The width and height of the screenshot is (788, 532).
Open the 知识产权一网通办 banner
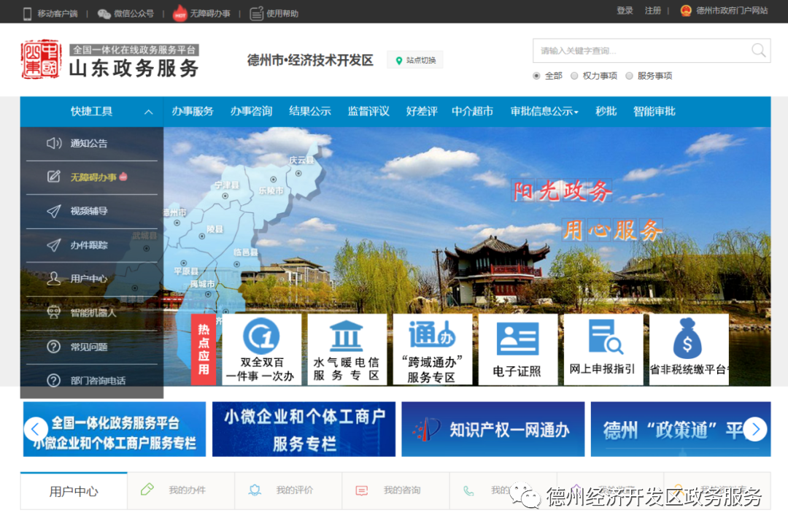493,429
